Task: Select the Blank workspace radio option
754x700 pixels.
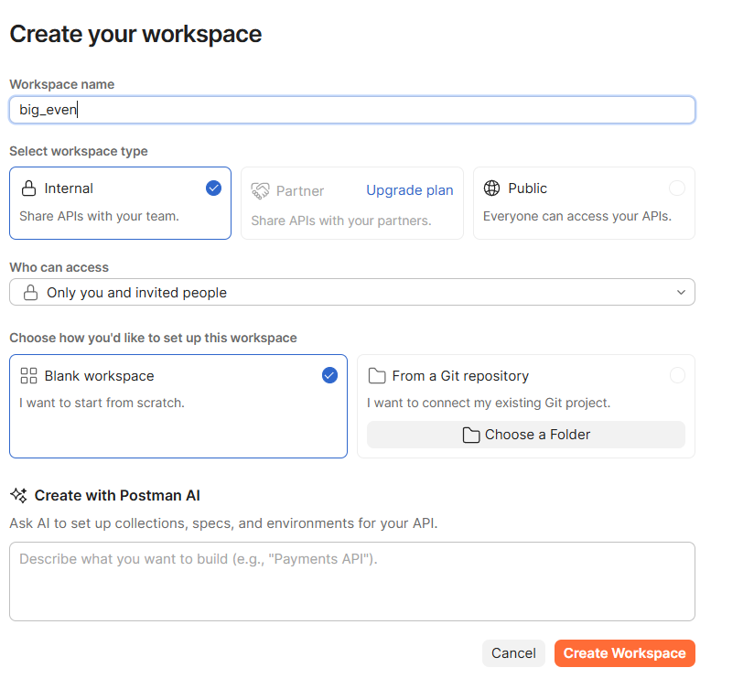Action: [329, 375]
